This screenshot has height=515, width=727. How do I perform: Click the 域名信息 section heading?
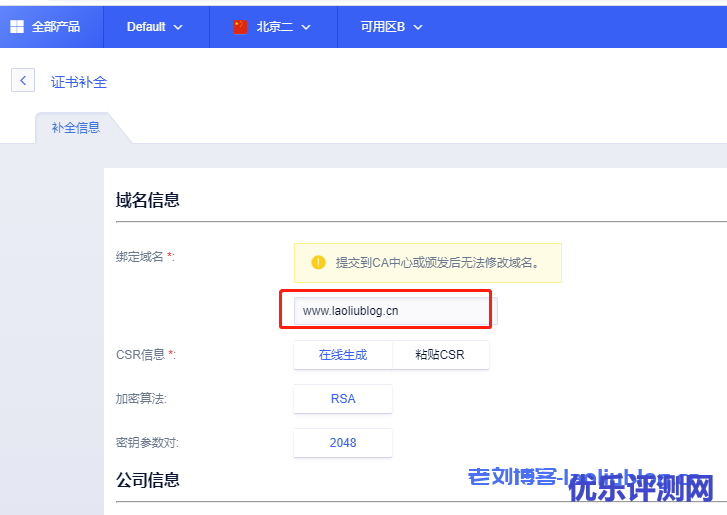(148, 200)
